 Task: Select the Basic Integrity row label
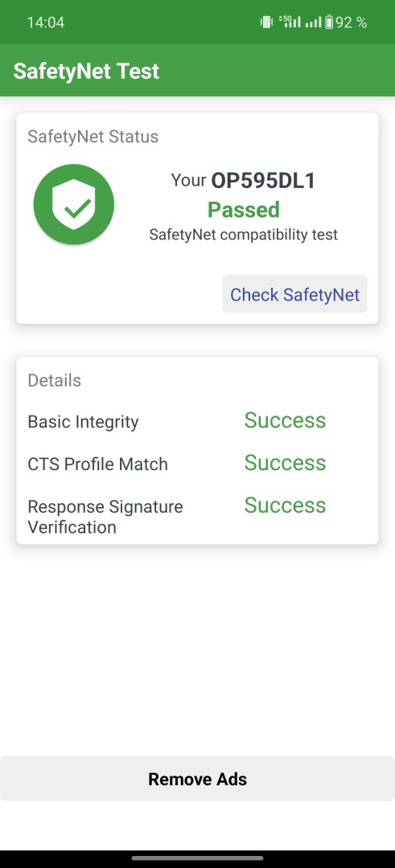coord(83,422)
